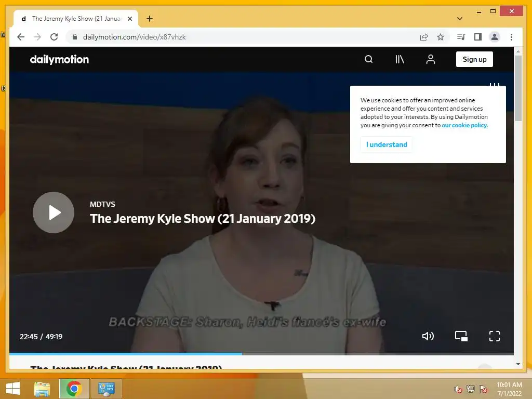532x399 pixels.
Task: Go forward in browser history
Action: click(x=37, y=37)
